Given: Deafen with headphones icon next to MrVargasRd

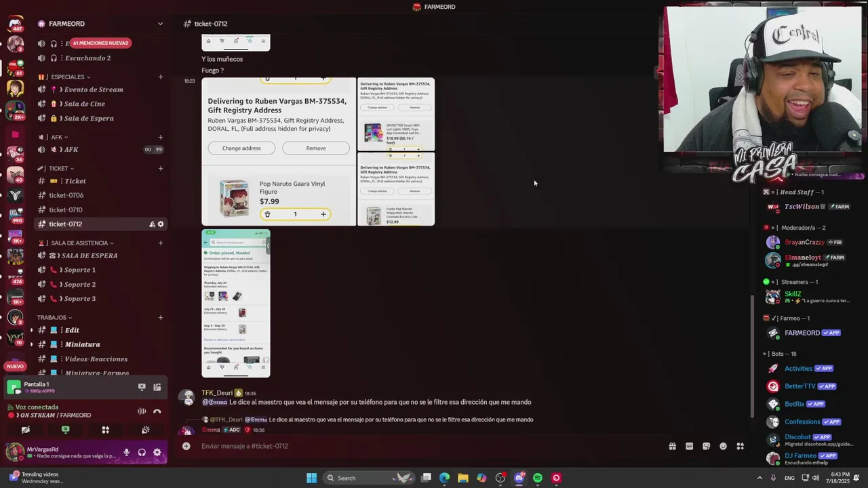Looking at the screenshot, I should click(142, 452).
